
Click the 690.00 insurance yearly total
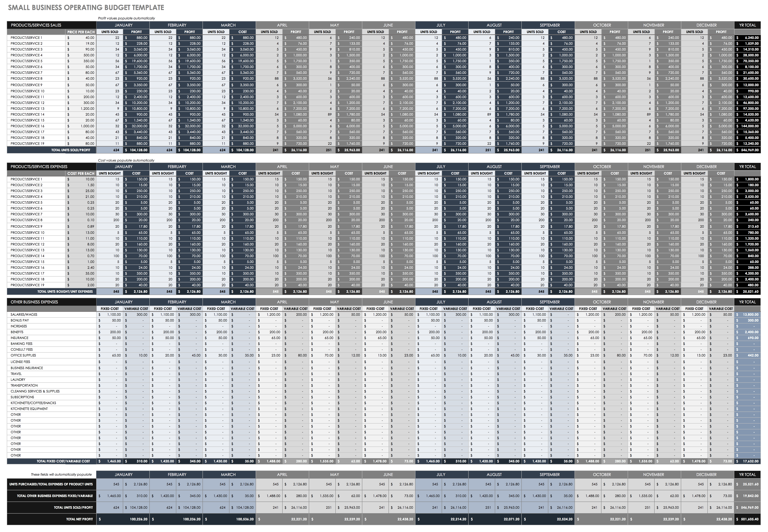pos(747,338)
